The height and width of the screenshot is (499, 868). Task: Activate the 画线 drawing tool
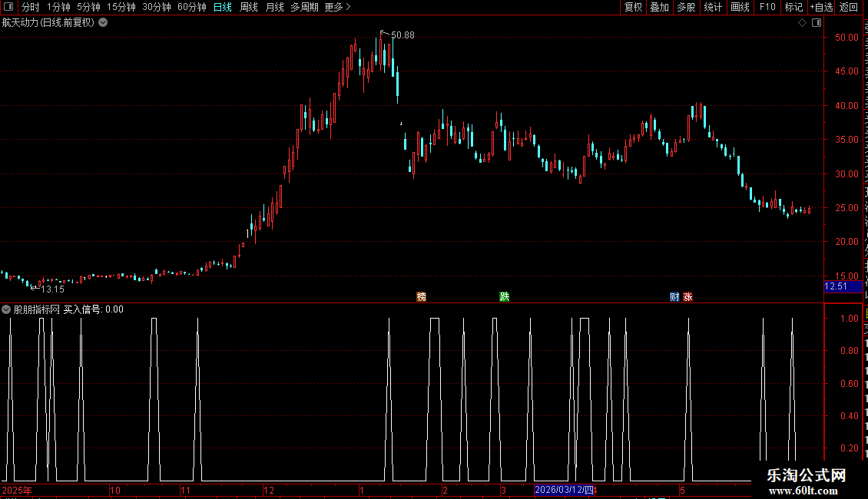click(740, 7)
